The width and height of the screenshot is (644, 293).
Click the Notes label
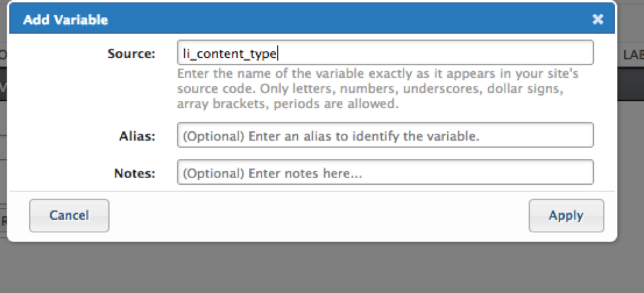tap(134, 174)
